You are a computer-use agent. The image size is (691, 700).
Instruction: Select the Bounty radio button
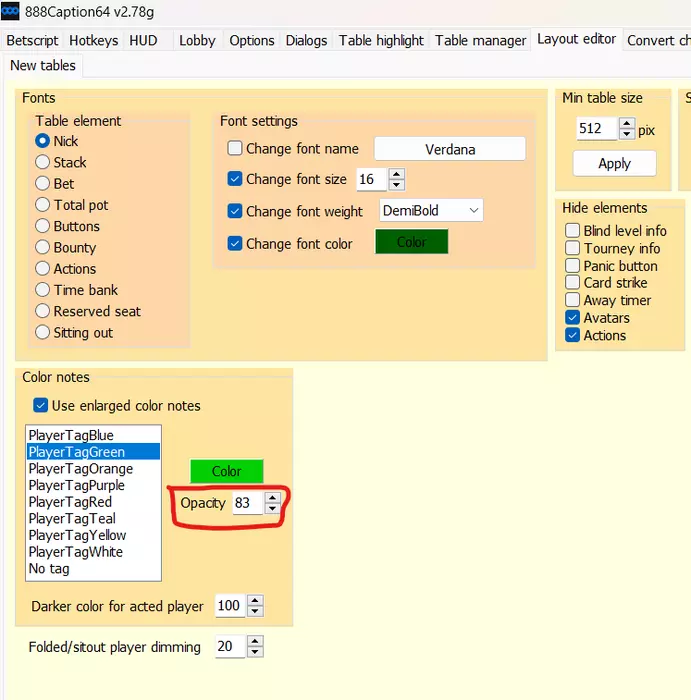coord(66,247)
